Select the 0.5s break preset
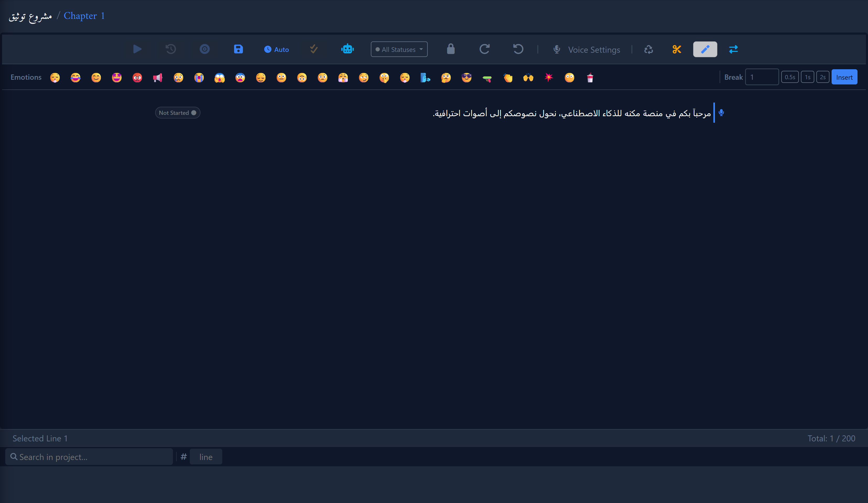 tap(789, 77)
